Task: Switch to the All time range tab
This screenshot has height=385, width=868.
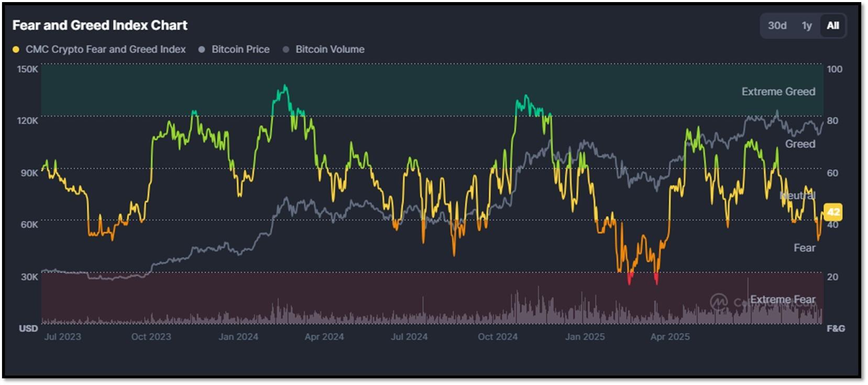Action: [x=833, y=26]
